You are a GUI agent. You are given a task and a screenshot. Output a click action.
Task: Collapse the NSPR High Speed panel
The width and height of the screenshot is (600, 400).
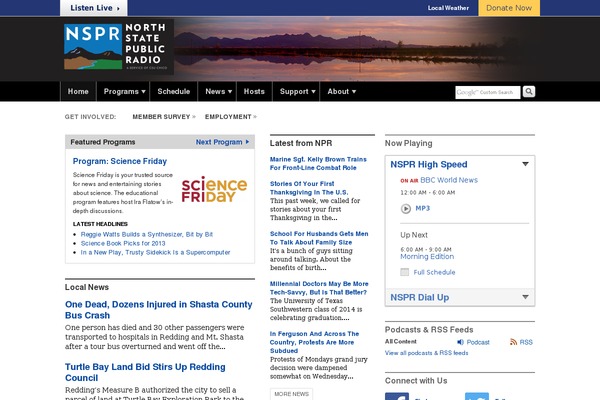click(526, 164)
